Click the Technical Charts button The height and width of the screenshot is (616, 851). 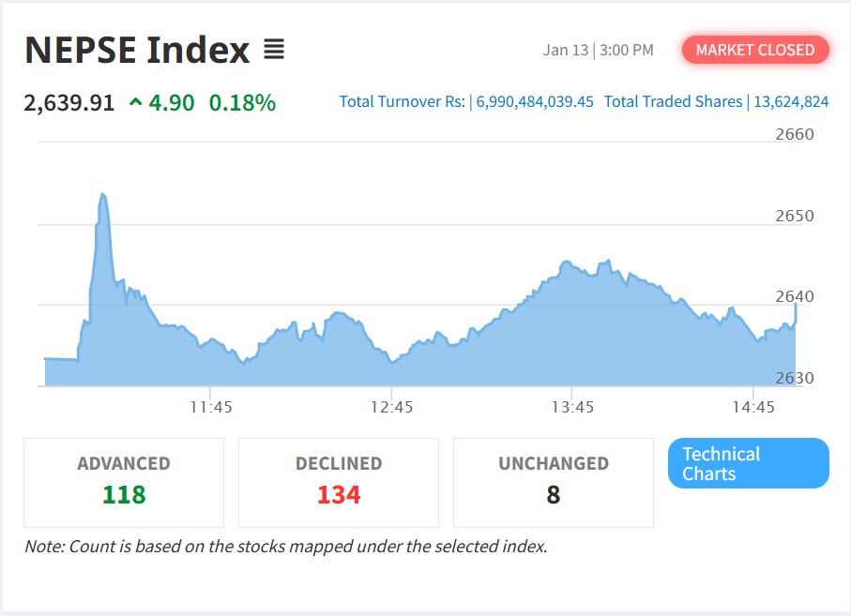pos(748,463)
